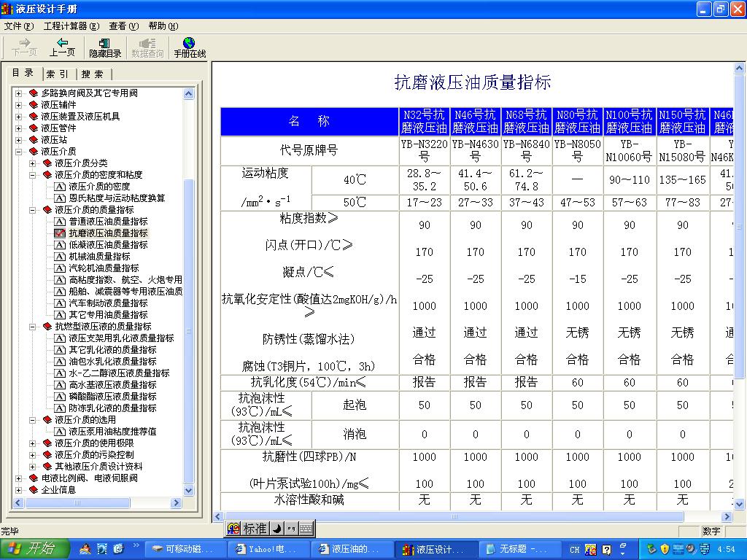Click the YB-N4630号 table cell

(475, 150)
